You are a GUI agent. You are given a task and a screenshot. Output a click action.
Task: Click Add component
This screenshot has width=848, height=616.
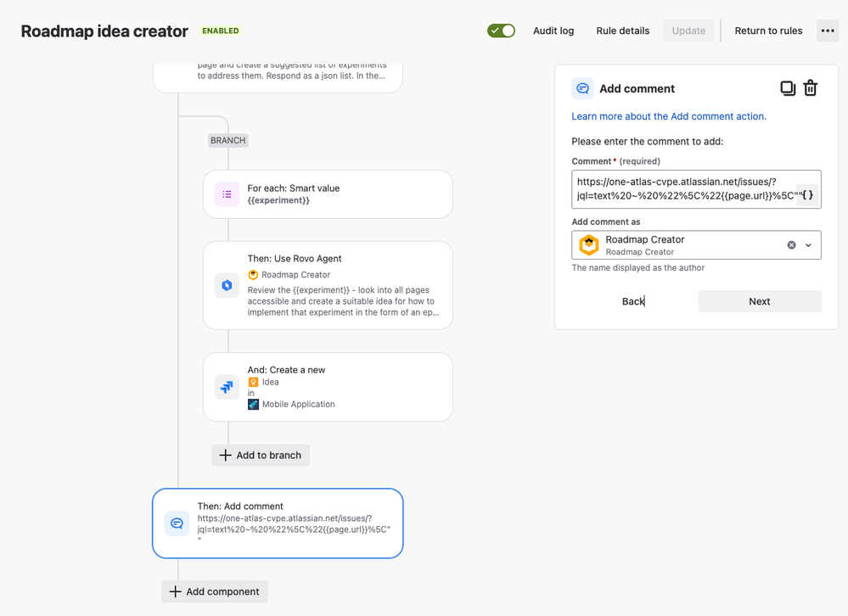(x=215, y=591)
